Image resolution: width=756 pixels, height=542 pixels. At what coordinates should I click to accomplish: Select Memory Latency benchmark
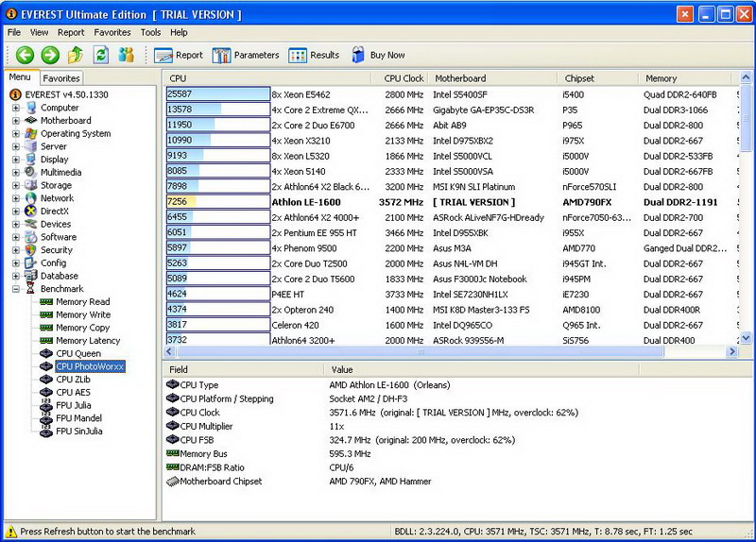coord(88,341)
